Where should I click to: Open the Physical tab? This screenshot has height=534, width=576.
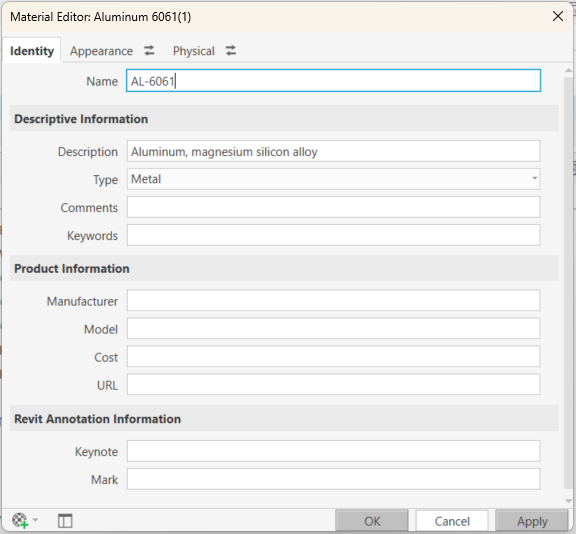coord(194,51)
